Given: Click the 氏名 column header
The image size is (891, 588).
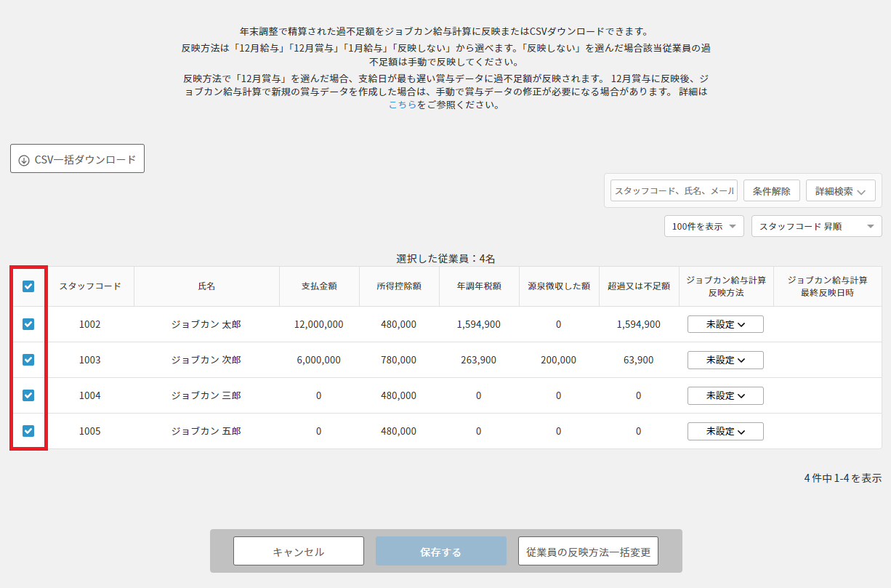Looking at the screenshot, I should click(x=206, y=286).
